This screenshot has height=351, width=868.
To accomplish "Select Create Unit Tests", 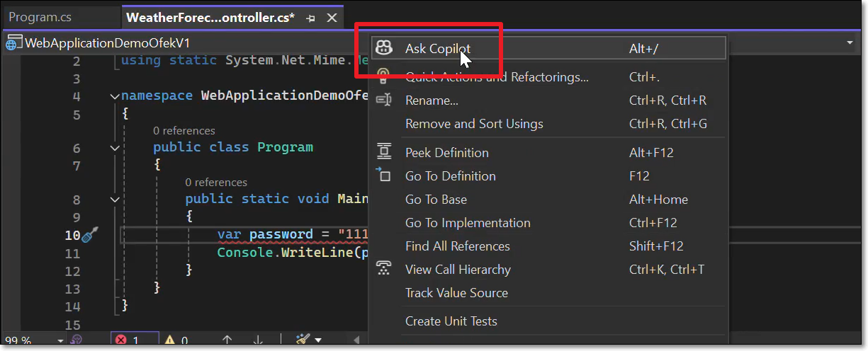I will point(549,321).
